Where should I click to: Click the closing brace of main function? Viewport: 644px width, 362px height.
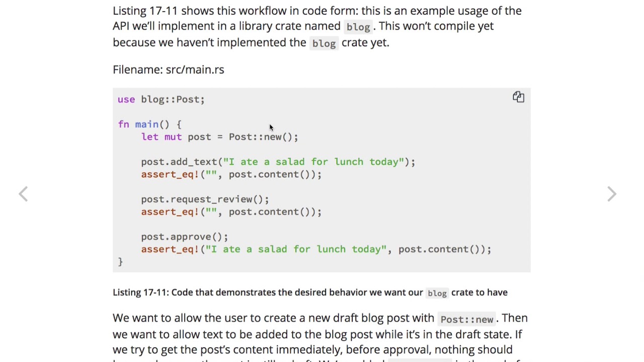(120, 262)
